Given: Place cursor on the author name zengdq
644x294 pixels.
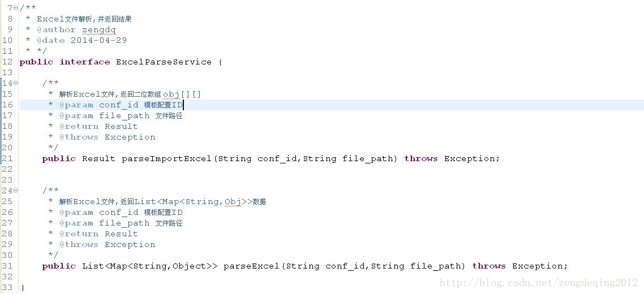Looking at the screenshot, I should [x=98, y=30].
